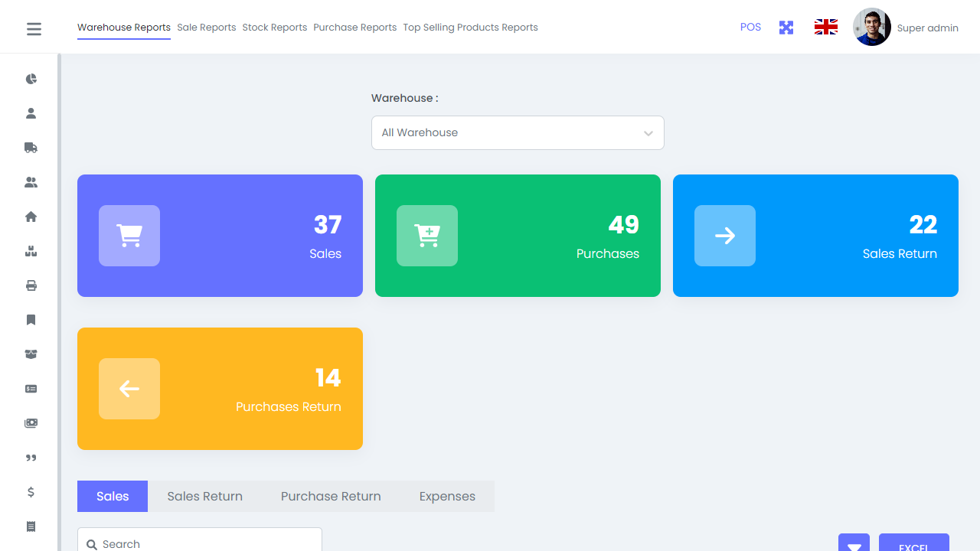Image resolution: width=980 pixels, height=551 pixels.
Task: Click the yellow Purchases Return card
Action: click(x=220, y=389)
